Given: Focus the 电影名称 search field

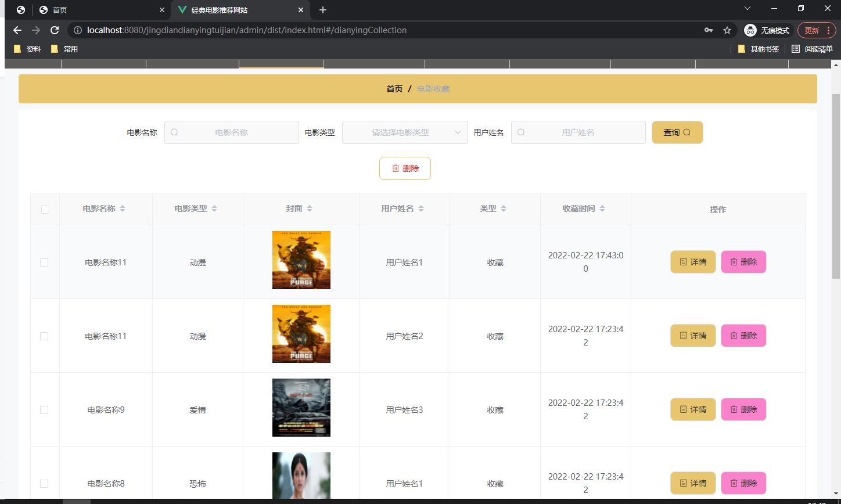Looking at the screenshot, I should (x=231, y=132).
